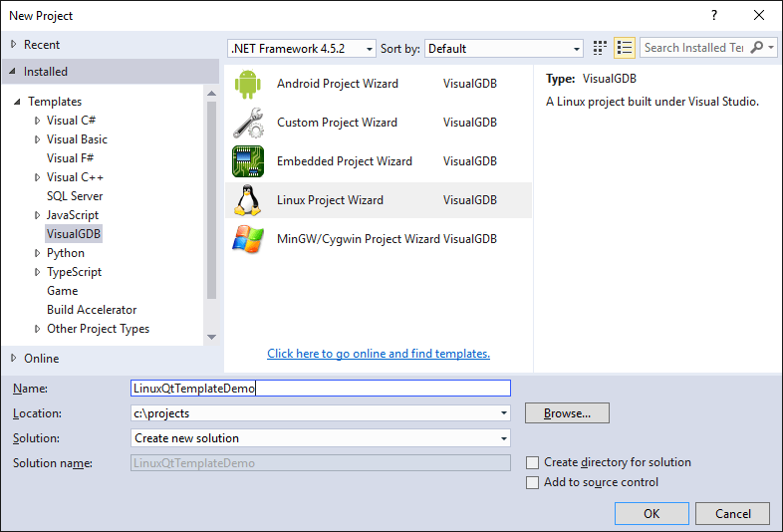783x532 pixels.
Task: Click the Linux penguin icon
Action: tap(248, 200)
